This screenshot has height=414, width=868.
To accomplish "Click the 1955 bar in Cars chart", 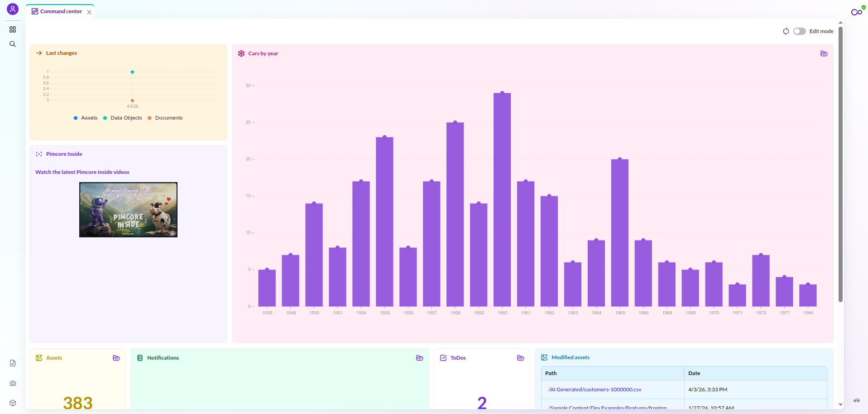I will pos(384,222).
